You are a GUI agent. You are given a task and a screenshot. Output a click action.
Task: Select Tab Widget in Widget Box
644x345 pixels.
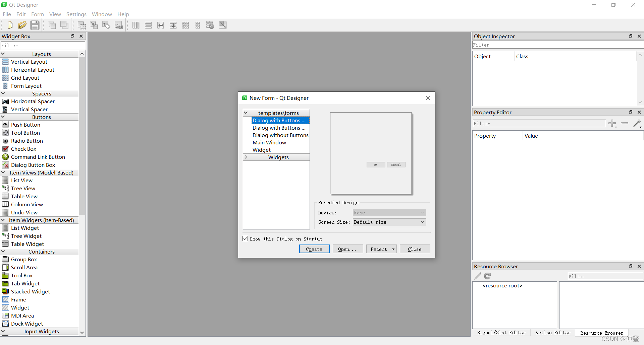(25, 283)
